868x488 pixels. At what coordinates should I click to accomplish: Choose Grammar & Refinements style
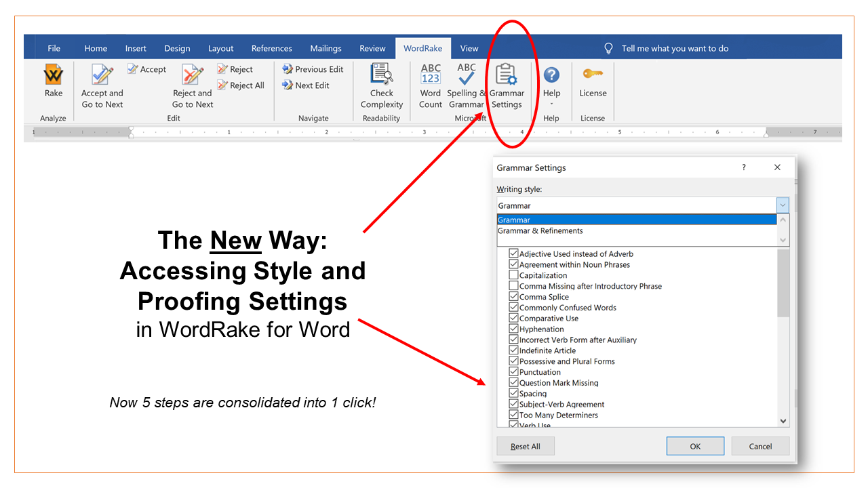pos(637,230)
